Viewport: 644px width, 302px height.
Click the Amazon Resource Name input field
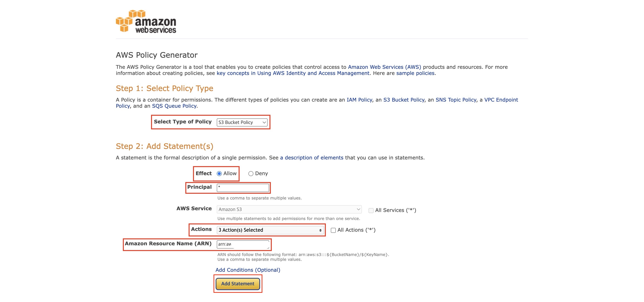243,244
